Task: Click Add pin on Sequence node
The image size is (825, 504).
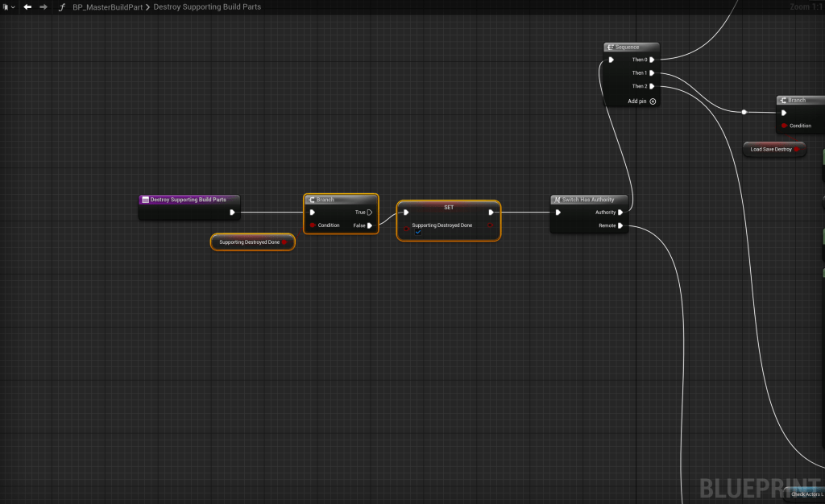Action: coord(653,101)
